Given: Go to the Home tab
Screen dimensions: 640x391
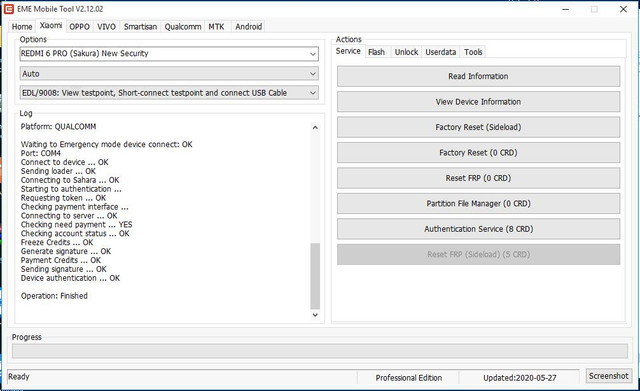Looking at the screenshot, I should (x=22, y=27).
